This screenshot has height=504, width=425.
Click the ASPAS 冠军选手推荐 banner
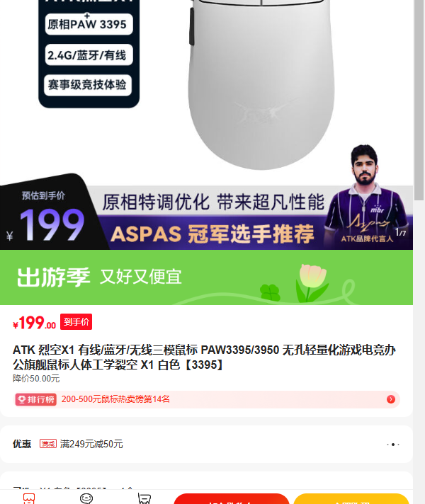[212, 234]
